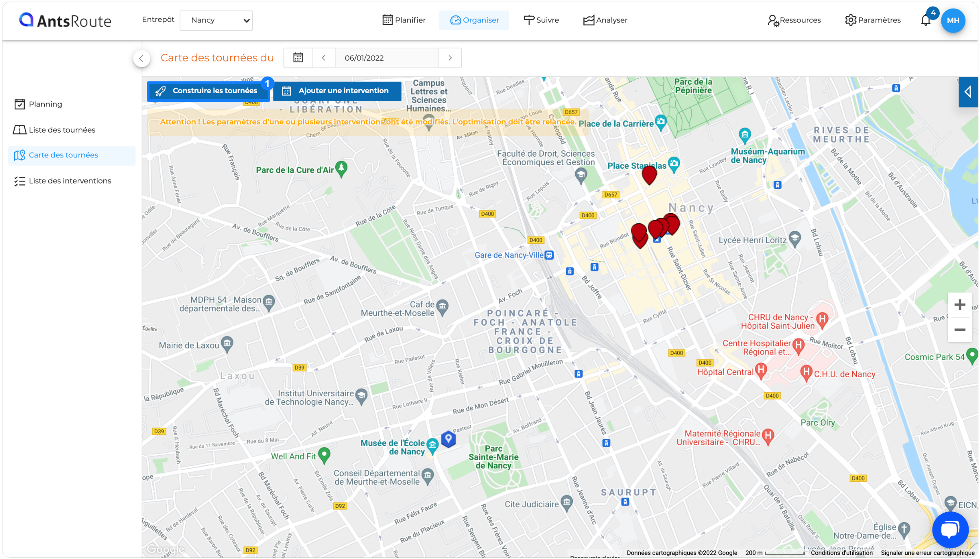Open the Paramètres settings menu
Image resolution: width=980 pixels, height=559 pixels.
[873, 20]
